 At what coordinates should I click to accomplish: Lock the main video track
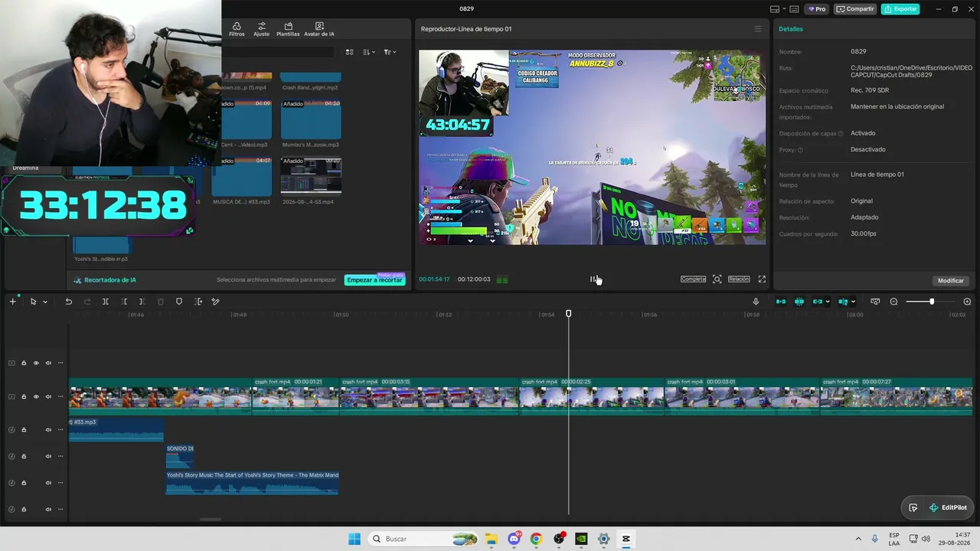(24, 396)
